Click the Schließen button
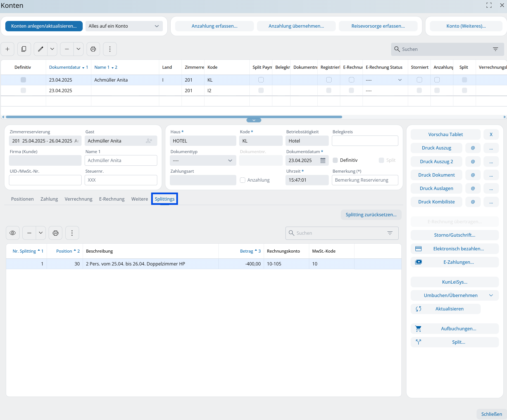This screenshot has height=420, width=507. (492, 414)
